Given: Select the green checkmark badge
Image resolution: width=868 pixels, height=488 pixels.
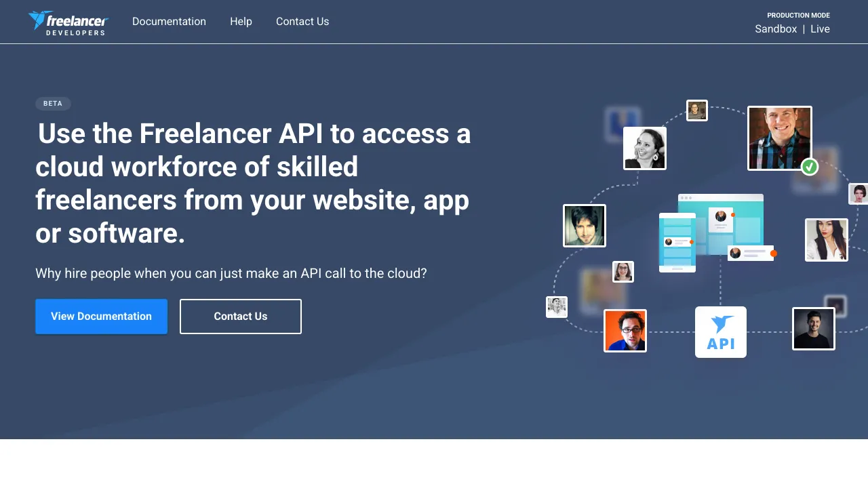Looking at the screenshot, I should coord(810,167).
